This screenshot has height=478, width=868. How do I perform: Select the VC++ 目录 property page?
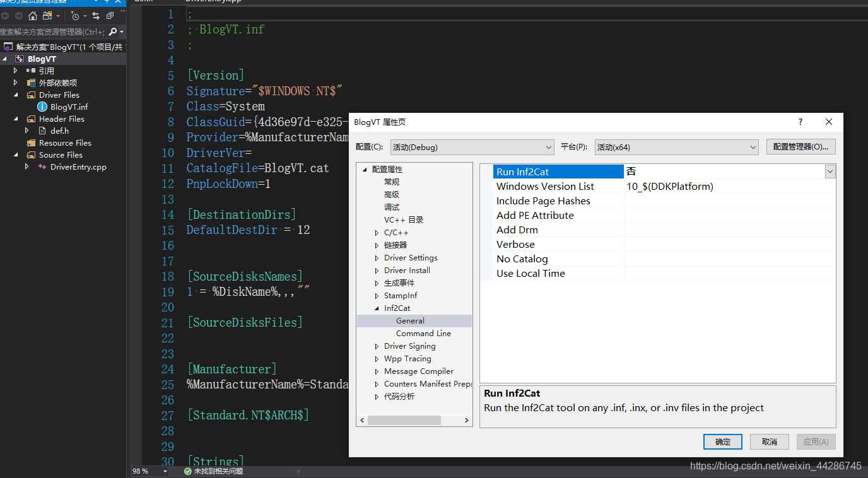tap(404, 219)
